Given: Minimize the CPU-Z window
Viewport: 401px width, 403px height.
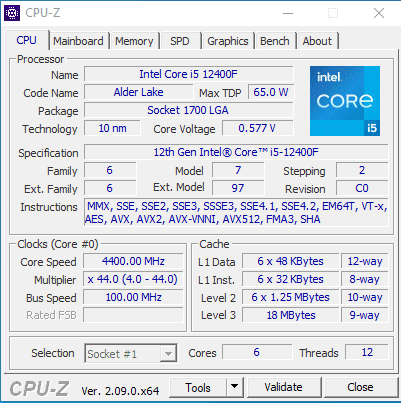Looking at the screenshot, I should coord(288,13).
